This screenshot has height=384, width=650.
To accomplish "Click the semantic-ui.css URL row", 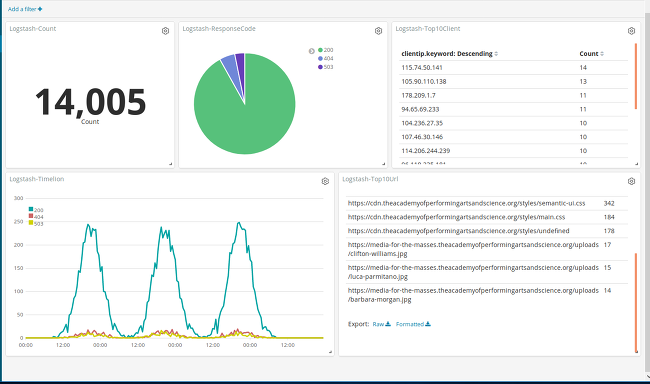I will 487,203.
